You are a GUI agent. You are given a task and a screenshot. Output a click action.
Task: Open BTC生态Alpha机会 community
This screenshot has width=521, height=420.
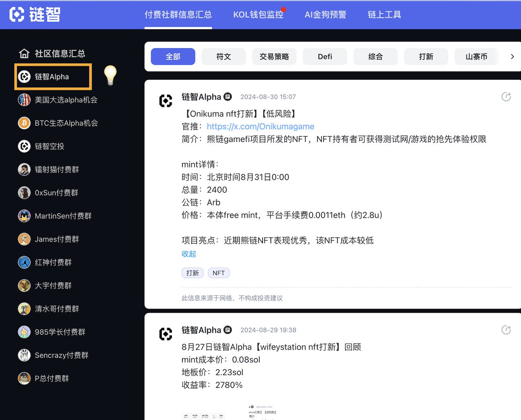coord(66,123)
